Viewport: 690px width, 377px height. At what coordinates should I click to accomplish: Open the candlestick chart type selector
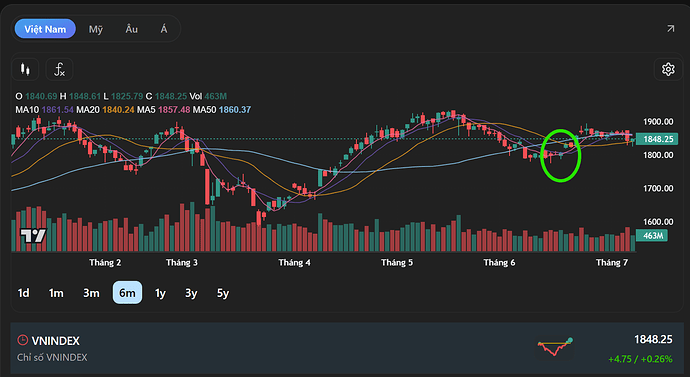click(x=25, y=70)
